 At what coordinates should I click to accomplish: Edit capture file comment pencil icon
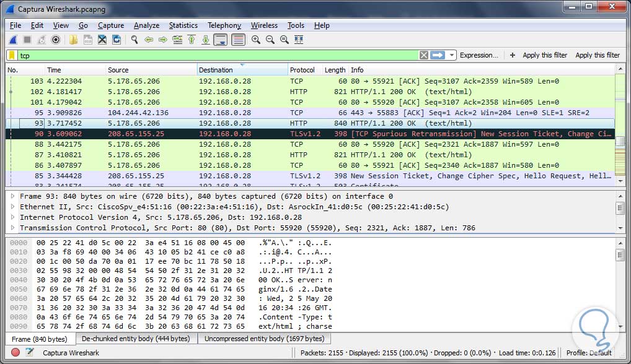(29, 352)
